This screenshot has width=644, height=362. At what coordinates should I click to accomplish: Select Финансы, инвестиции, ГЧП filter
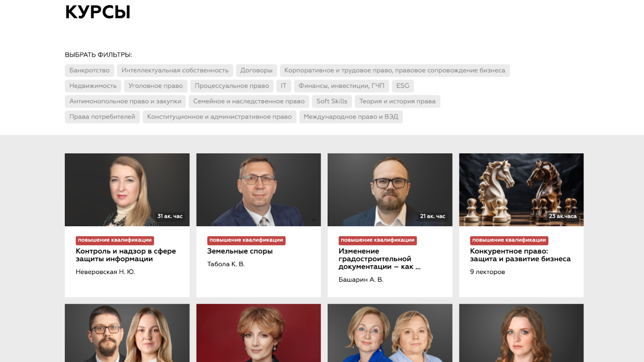pyautogui.click(x=341, y=86)
